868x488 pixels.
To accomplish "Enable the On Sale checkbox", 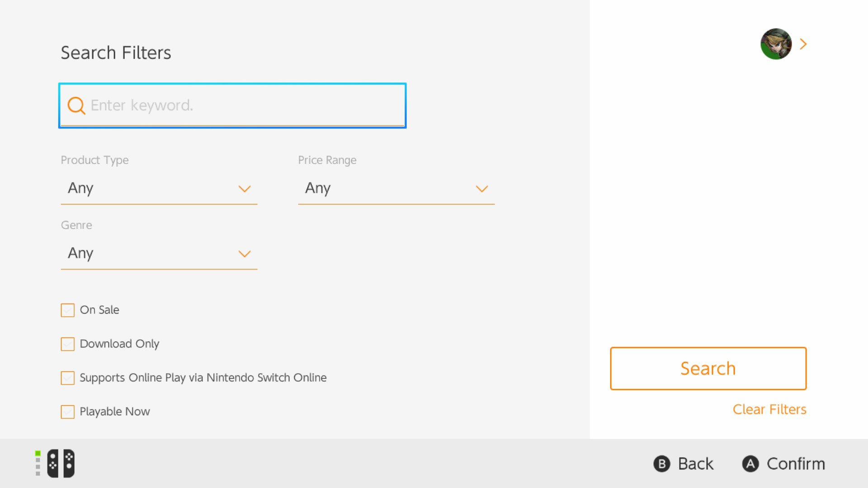I will tap(68, 310).
